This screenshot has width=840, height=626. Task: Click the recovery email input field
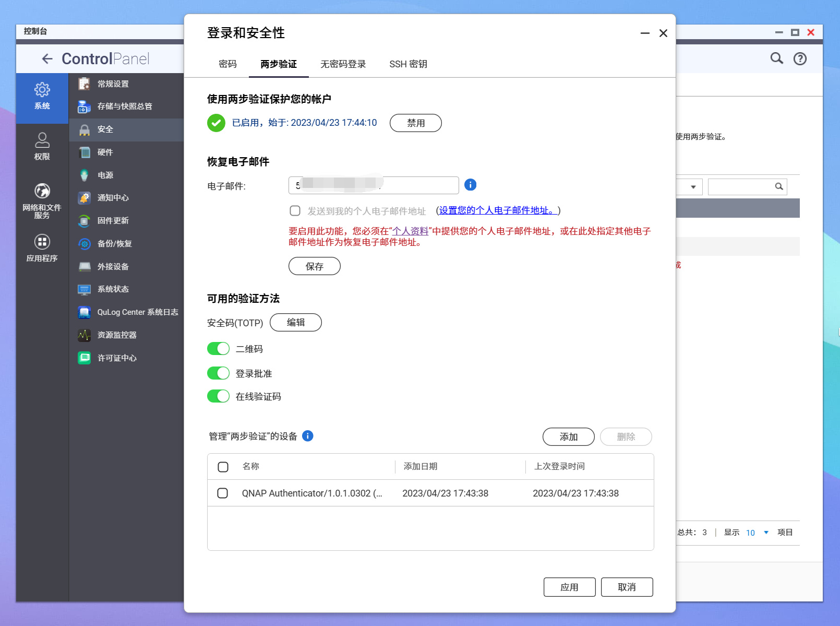tap(374, 185)
